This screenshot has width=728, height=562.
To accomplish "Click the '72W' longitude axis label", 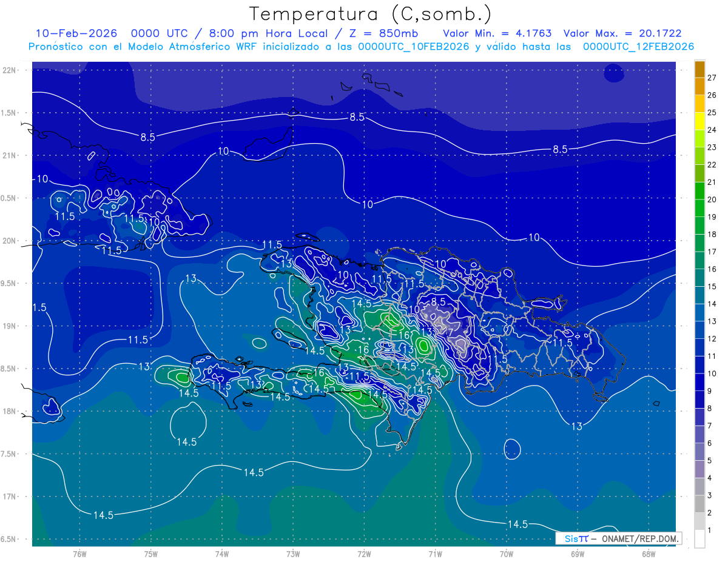I will [364, 554].
